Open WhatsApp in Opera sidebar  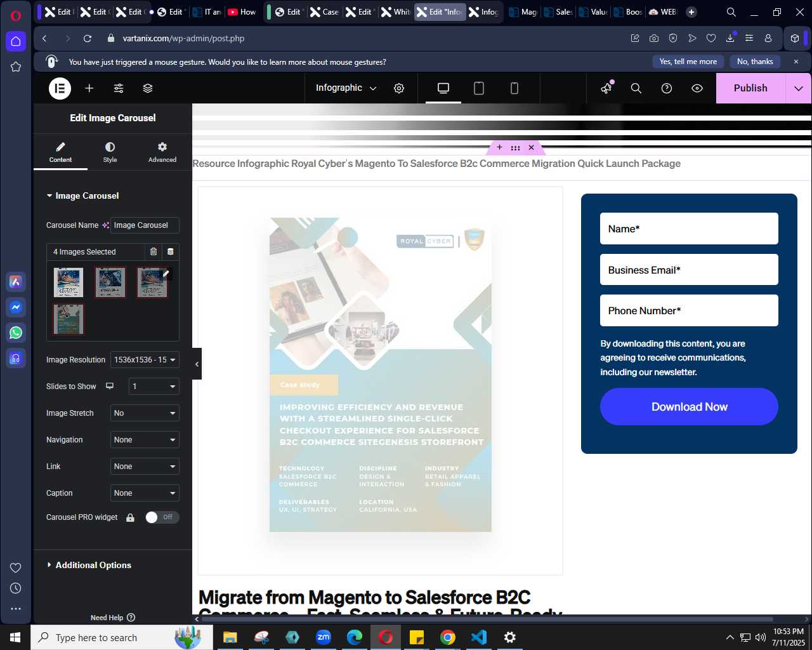16,333
